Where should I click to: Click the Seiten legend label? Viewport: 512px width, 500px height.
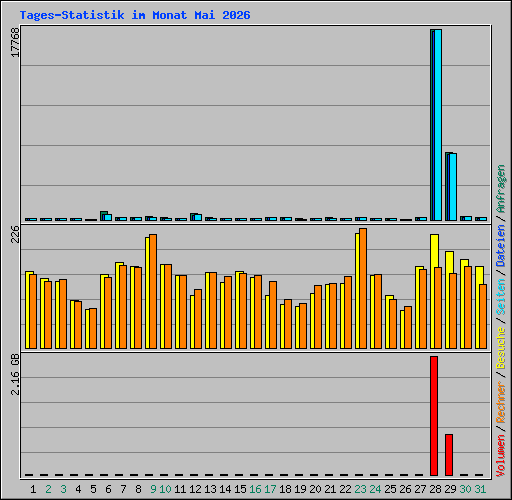tap(501, 297)
